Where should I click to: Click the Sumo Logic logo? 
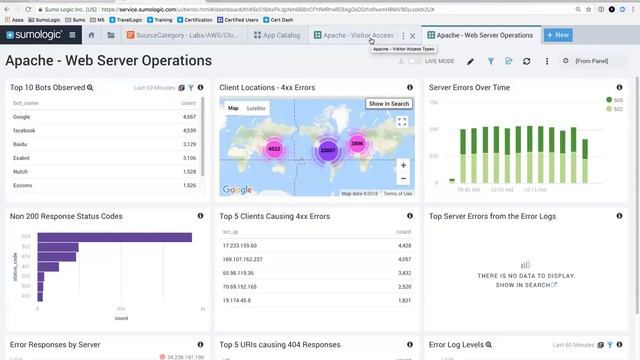coord(34,35)
